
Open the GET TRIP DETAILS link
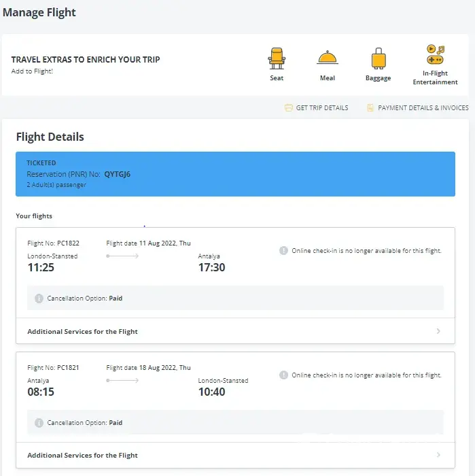[x=322, y=108]
